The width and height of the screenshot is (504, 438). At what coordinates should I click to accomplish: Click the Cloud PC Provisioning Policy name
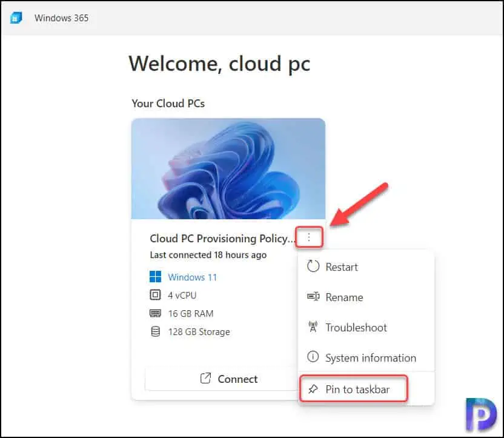point(222,239)
